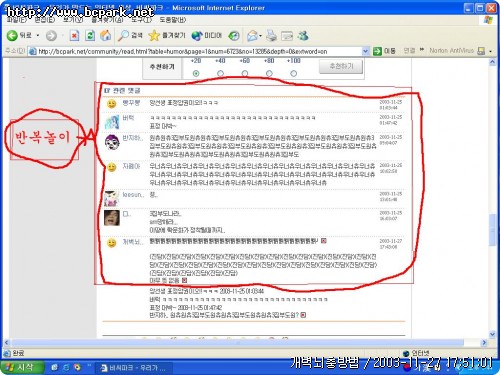
Task: Click the Back (뒤로) navigation button
Action: (x=19, y=35)
